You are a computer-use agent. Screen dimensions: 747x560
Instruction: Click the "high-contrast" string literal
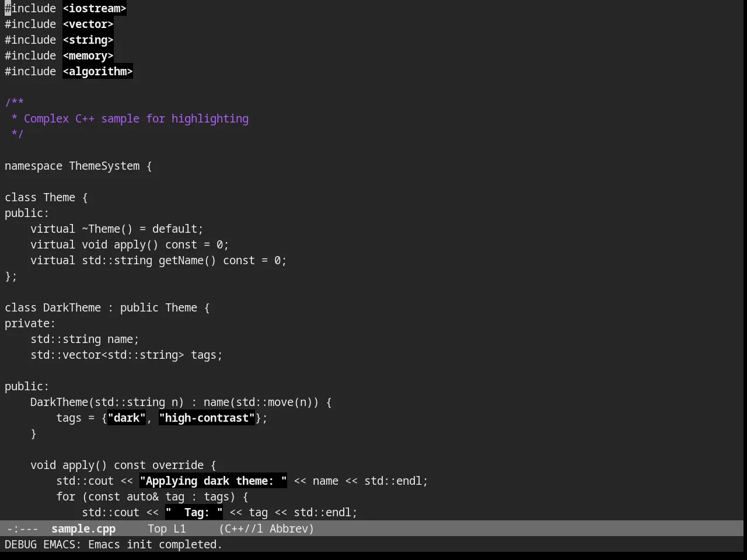207,418
